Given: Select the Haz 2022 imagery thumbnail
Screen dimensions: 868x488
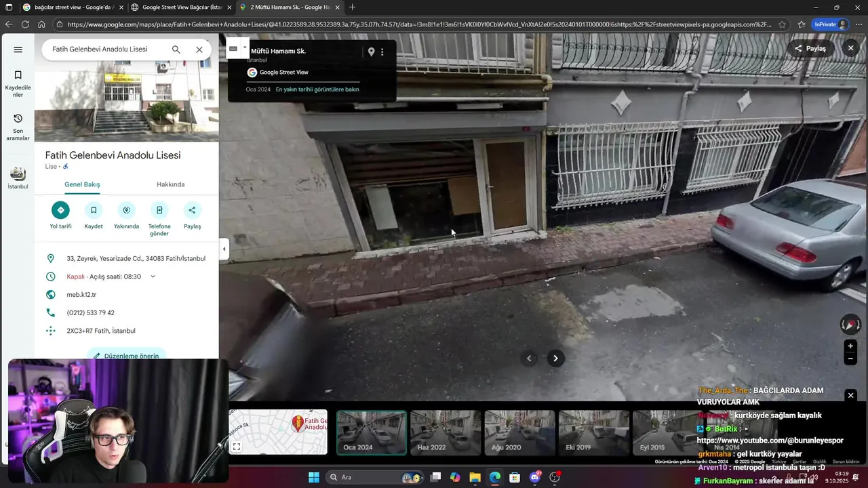Looking at the screenshot, I should (446, 432).
